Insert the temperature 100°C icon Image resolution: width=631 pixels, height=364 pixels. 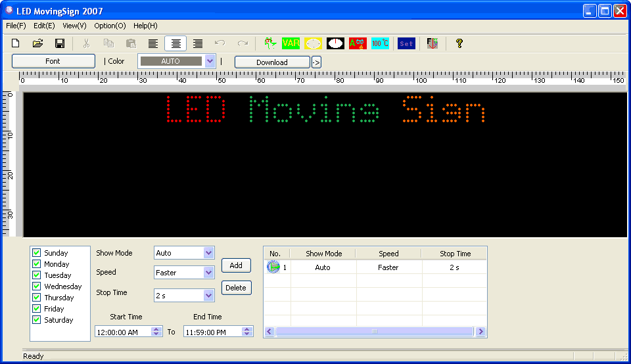tap(380, 43)
